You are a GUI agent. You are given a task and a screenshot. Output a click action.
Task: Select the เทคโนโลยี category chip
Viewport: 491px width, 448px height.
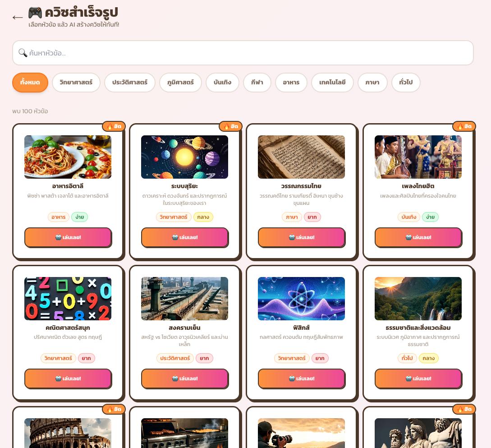[333, 83]
